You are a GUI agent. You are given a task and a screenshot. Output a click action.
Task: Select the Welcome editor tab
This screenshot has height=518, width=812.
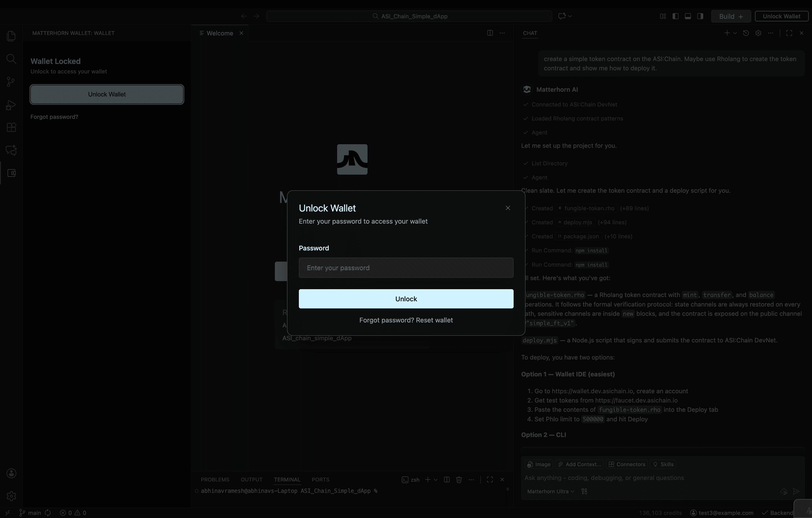(220, 33)
